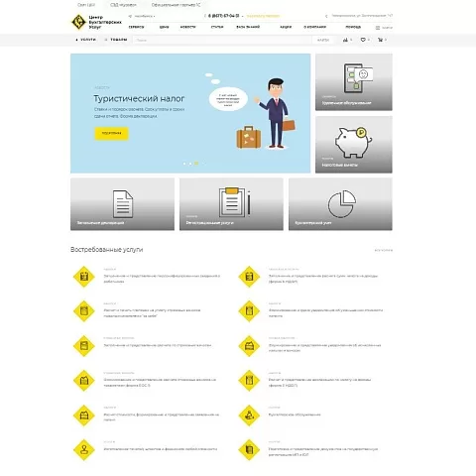Go to the third banner slide dot
Image resolution: width=476 pixels, height=476 pixels.
pos(196,164)
